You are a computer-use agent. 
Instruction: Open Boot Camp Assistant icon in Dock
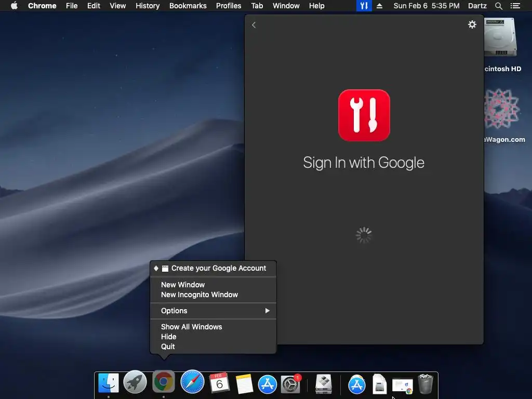click(323, 384)
